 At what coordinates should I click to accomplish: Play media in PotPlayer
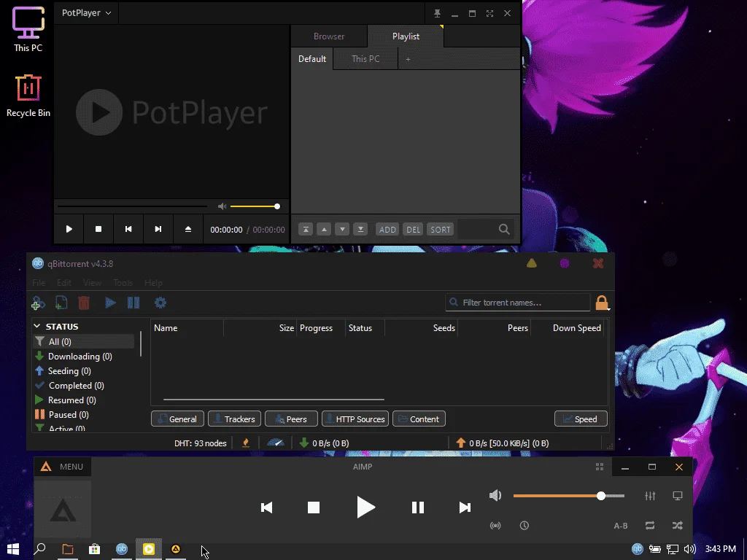69,229
